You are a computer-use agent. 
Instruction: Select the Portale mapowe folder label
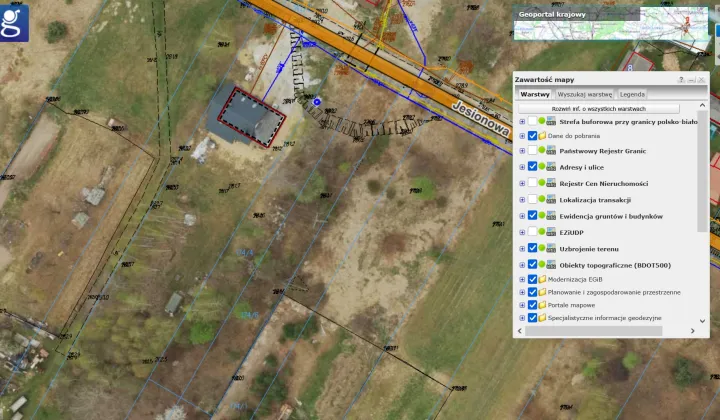pyautogui.click(x=571, y=305)
